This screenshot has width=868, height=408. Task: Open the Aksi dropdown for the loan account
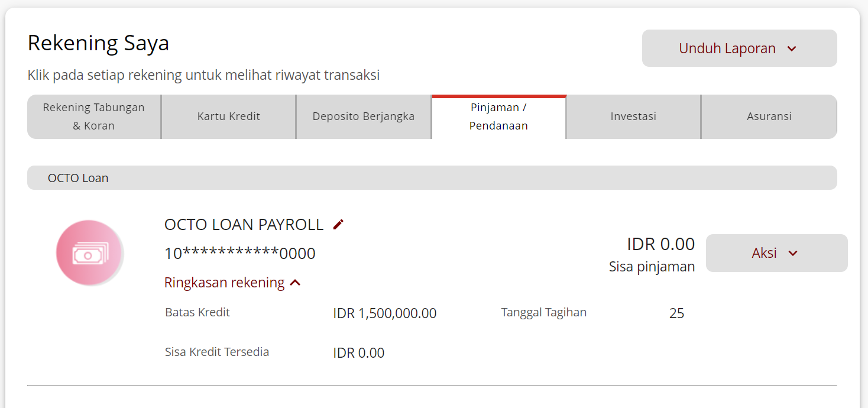[x=776, y=252]
